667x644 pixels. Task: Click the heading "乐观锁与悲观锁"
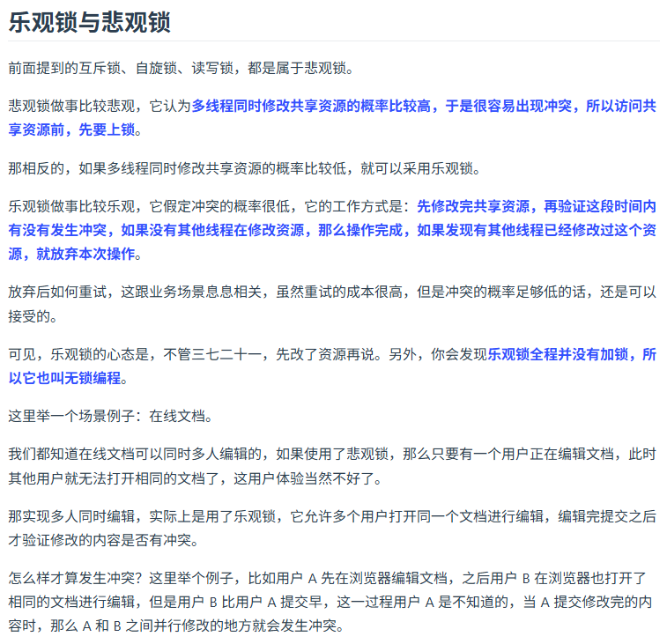(x=89, y=22)
